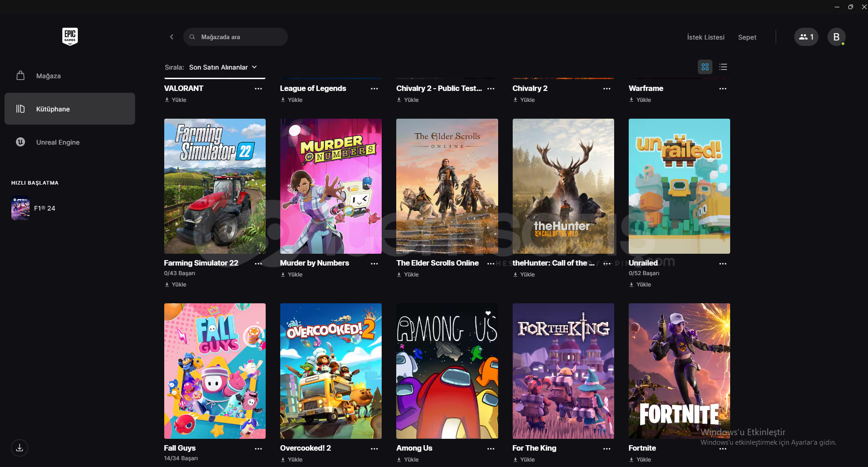Select Kütüphane in the sidebar
The width and height of the screenshot is (868, 467).
(70, 109)
